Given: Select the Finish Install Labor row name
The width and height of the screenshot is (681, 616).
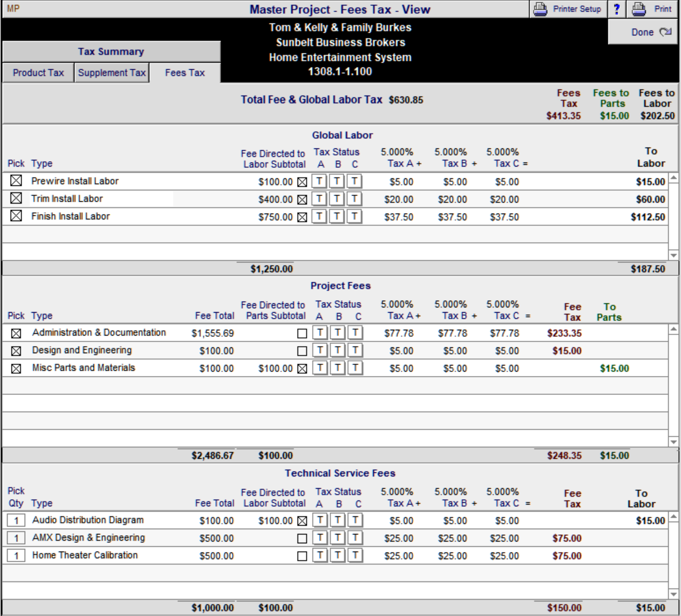Looking at the screenshot, I should (70, 216).
